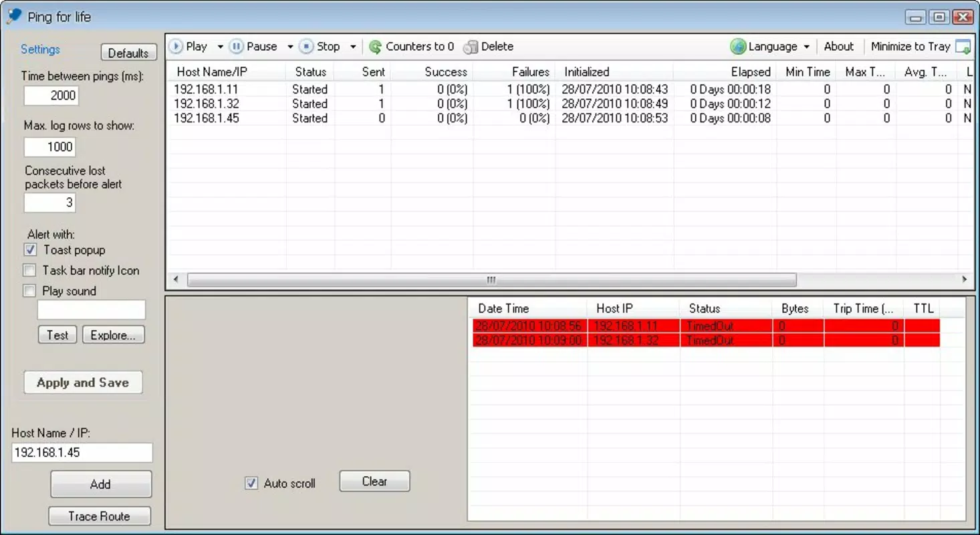
Task: Select red log row 28/07/2010 10:09:00
Action: 706,340
